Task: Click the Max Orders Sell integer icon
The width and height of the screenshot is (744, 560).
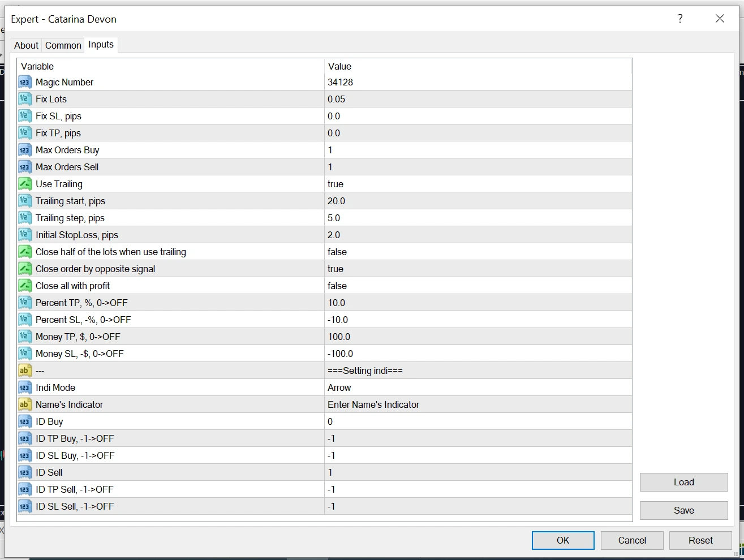Action: [24, 167]
